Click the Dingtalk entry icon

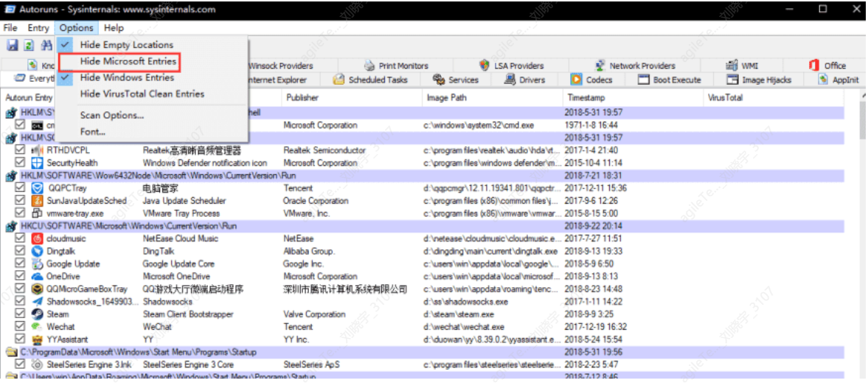click(37, 251)
